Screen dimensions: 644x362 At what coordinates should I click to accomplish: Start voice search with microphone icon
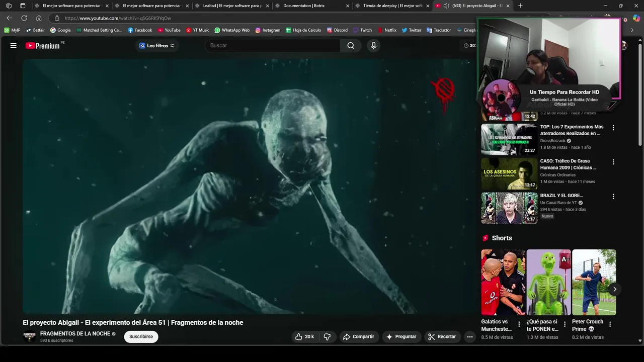tap(373, 46)
